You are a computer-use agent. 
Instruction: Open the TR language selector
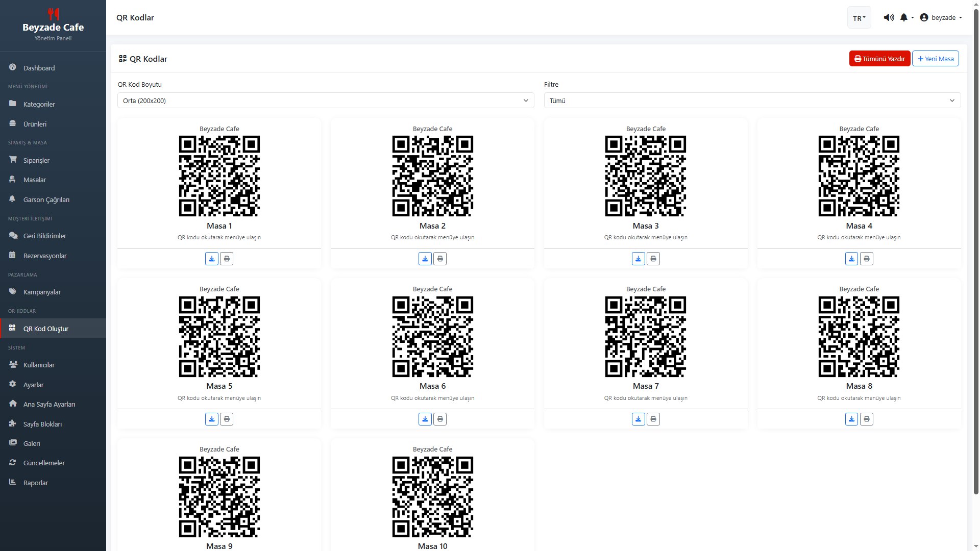(x=859, y=18)
